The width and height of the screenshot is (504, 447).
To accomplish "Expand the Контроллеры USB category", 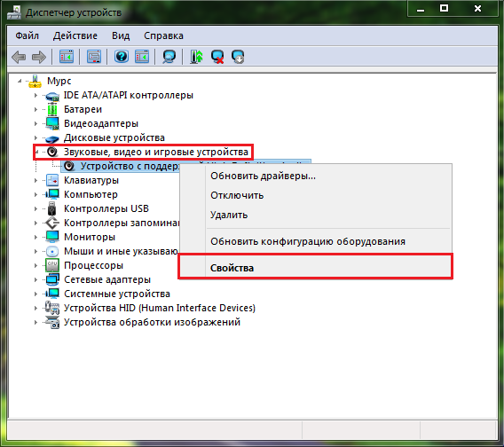I will pyautogui.click(x=35, y=209).
